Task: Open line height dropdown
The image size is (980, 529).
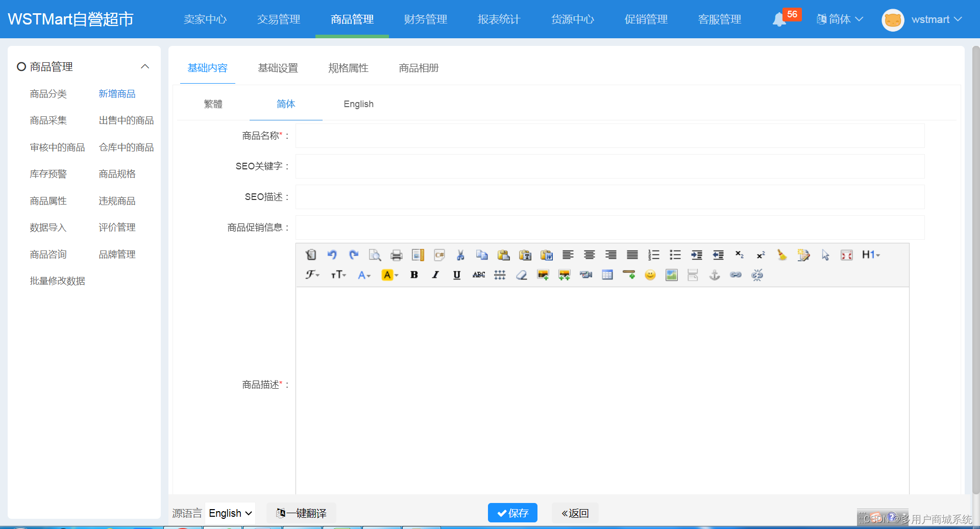Action: pyautogui.click(x=500, y=275)
